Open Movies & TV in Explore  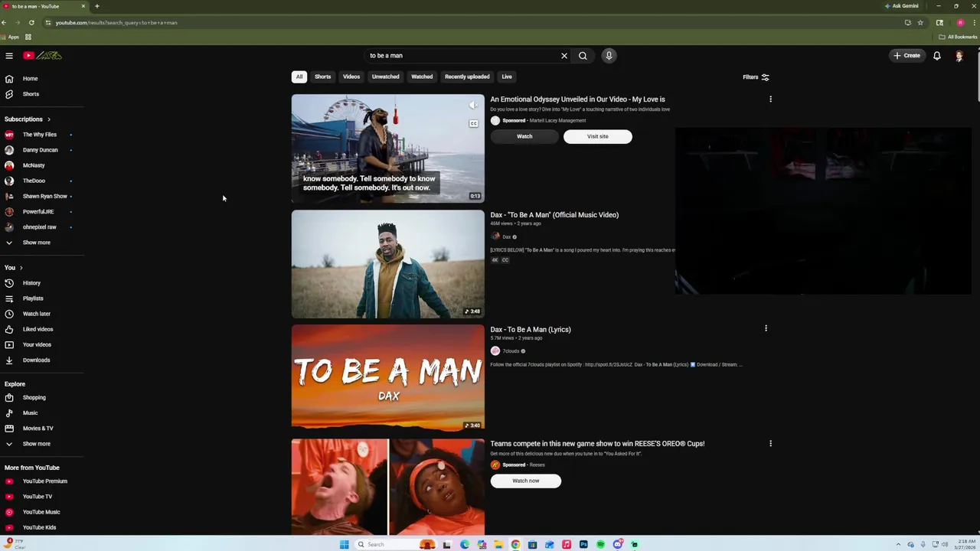38,428
